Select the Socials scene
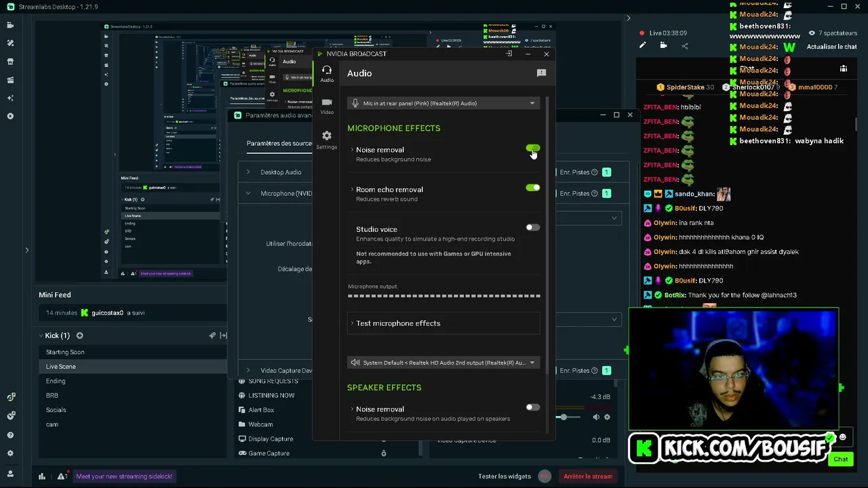Image resolution: width=868 pixels, height=488 pixels. pos(132,410)
